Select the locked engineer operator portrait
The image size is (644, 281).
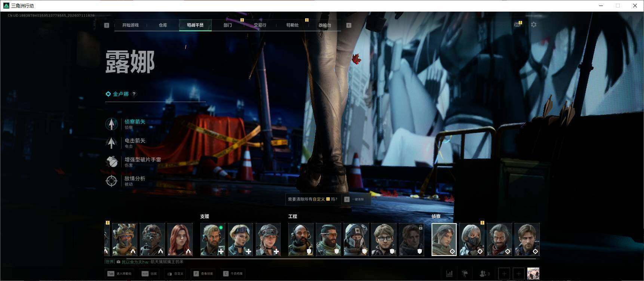coord(411,240)
